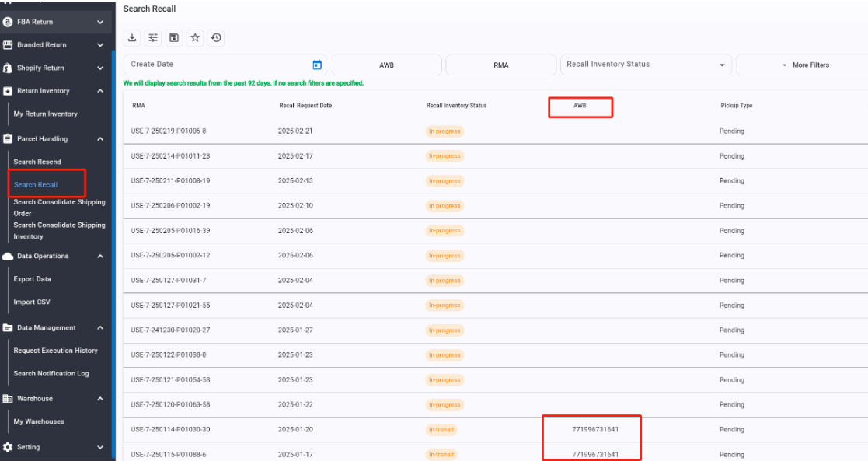Click the AWB number for RMA USE-7-250114-P01030-30
This screenshot has width=868, height=461.
click(x=595, y=429)
